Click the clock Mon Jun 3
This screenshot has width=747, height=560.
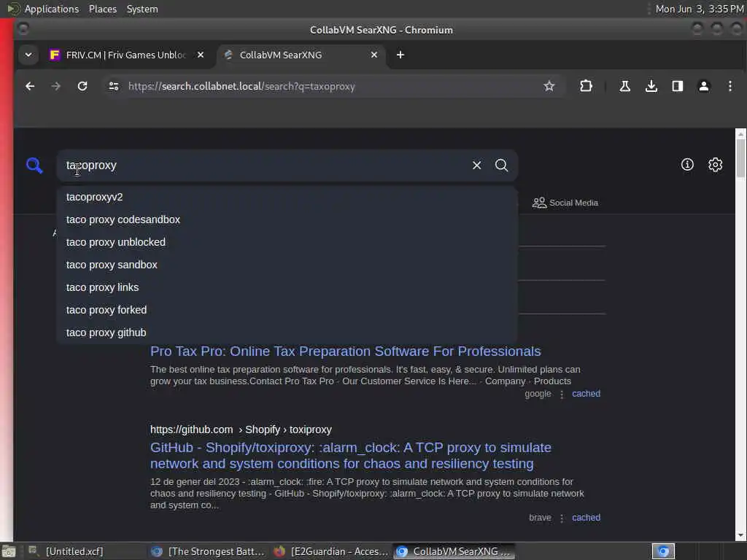(700, 9)
